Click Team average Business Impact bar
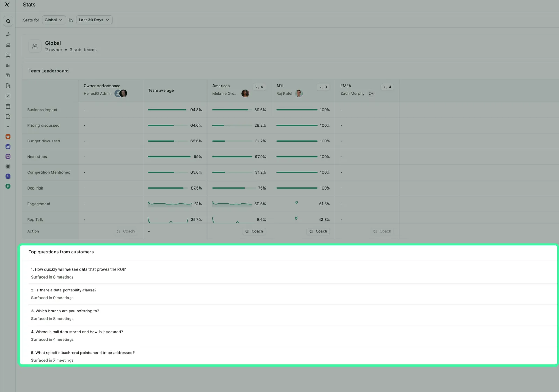Viewport: 559px width, 392px height. coord(167,110)
